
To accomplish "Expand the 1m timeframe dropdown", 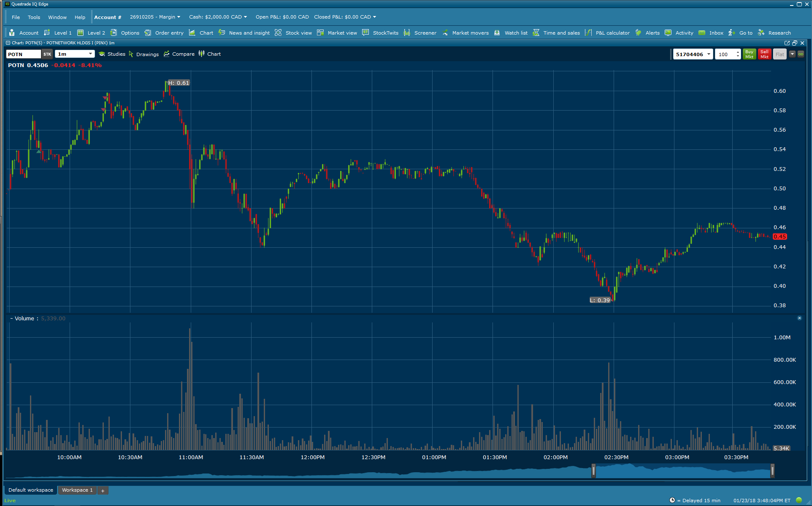I will (90, 54).
